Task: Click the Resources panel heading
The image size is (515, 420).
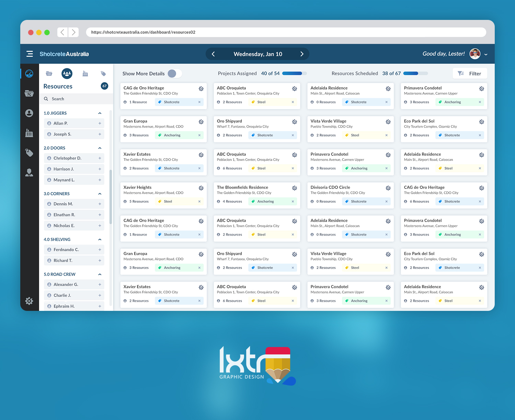Action: (58, 86)
